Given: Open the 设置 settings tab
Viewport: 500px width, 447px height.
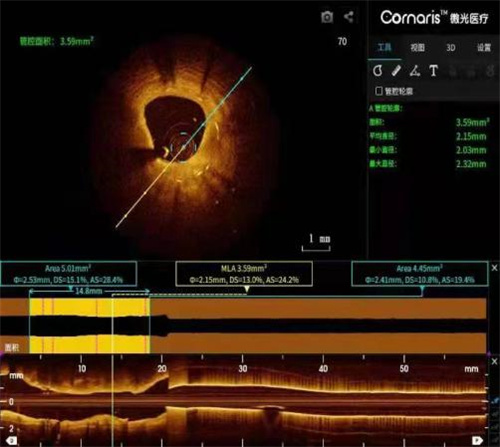Looking at the screenshot, I should [484, 48].
